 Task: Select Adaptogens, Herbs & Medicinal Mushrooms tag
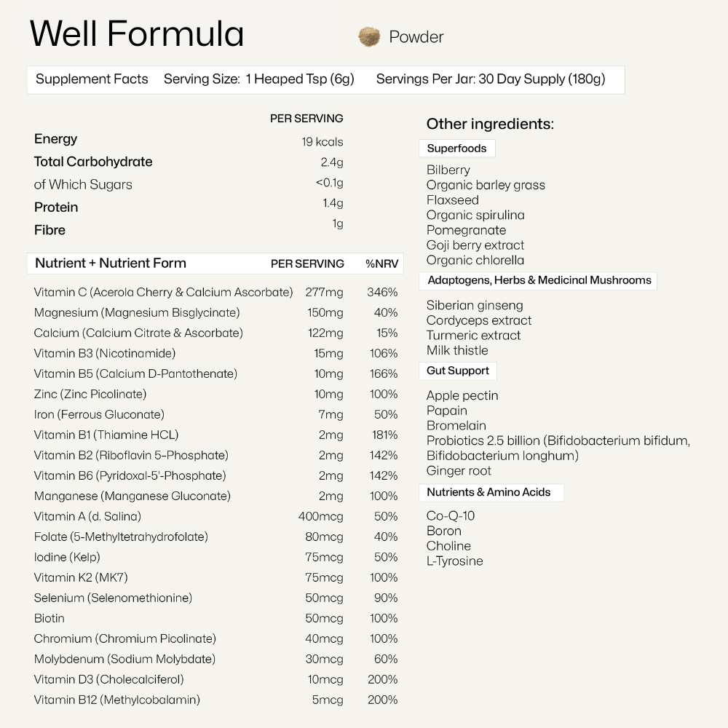coord(539,280)
